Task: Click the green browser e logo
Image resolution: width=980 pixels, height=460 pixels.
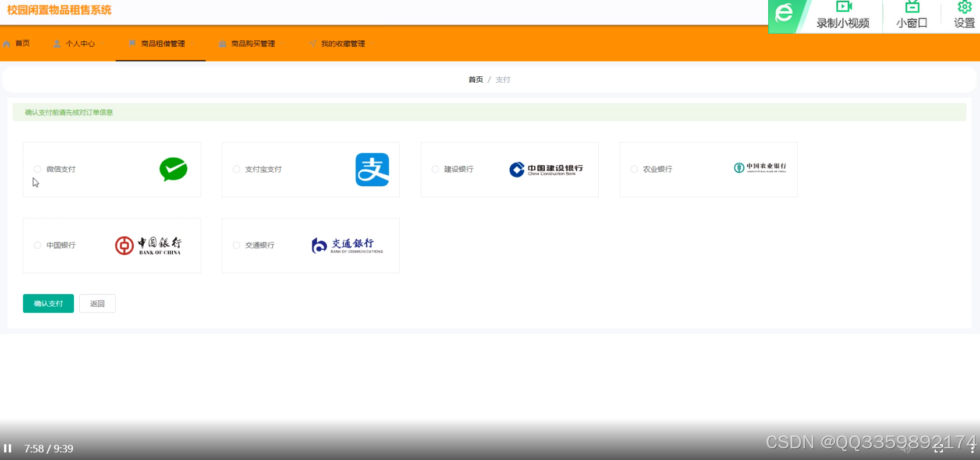Action: [x=784, y=13]
